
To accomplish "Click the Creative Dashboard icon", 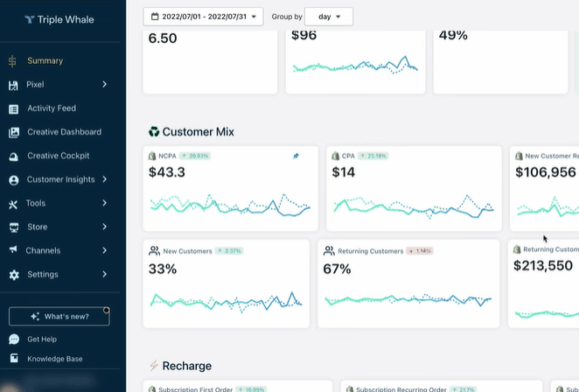I will [x=13, y=132].
